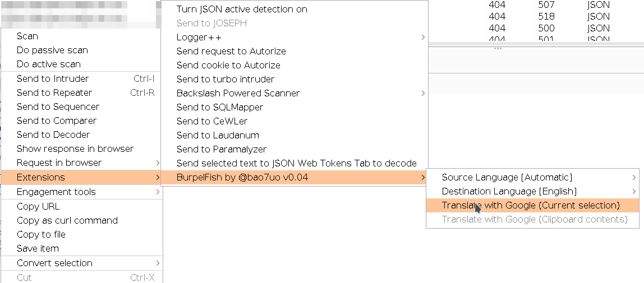
Task: Expand Backslash Powered Scanner submenu arrow
Action: coord(422,94)
